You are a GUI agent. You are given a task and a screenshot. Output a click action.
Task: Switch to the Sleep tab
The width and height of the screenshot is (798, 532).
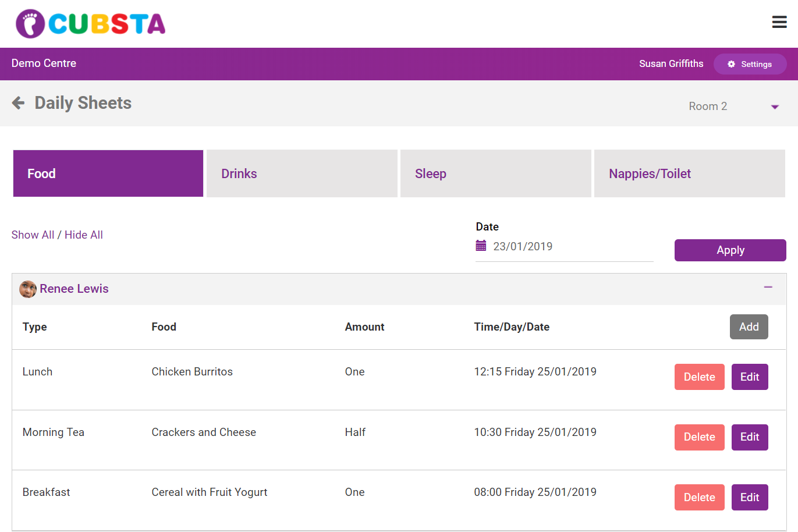click(495, 173)
